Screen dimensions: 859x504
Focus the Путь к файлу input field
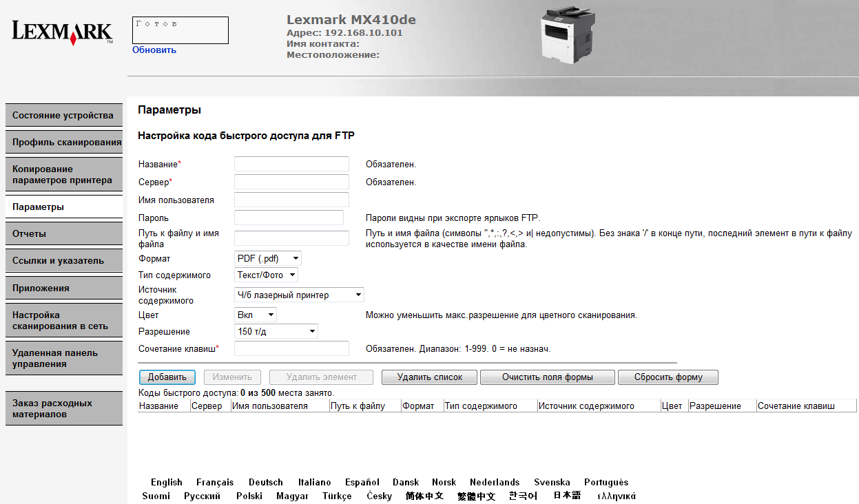291,238
